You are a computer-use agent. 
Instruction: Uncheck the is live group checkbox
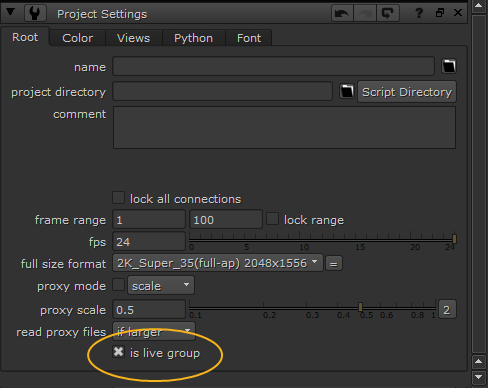(118, 352)
